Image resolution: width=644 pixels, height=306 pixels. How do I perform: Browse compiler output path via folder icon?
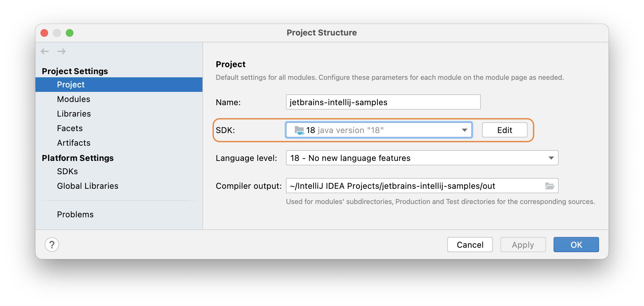[x=550, y=186]
